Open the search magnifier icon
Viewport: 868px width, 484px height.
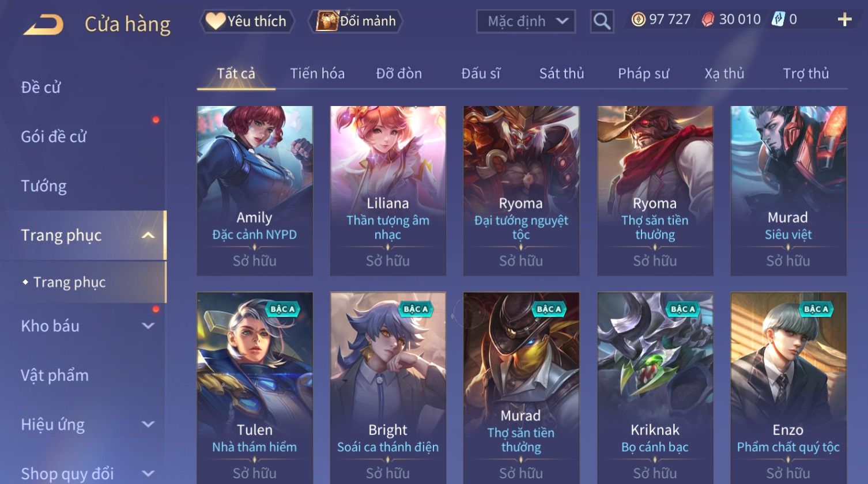[602, 22]
